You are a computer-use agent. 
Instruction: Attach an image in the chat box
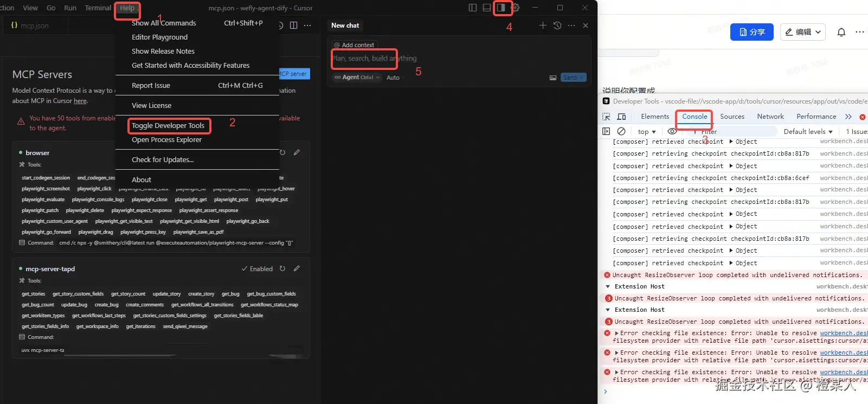553,78
